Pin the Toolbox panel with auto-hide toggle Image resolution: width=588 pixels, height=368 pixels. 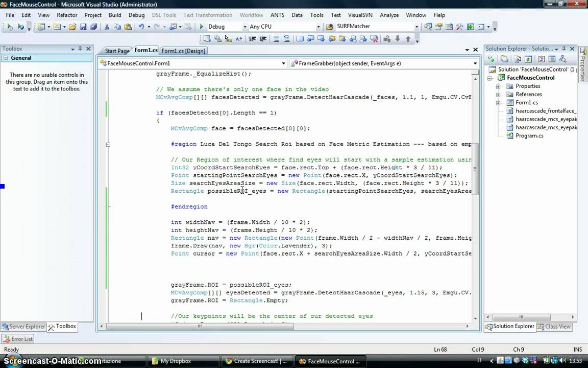(x=80, y=49)
